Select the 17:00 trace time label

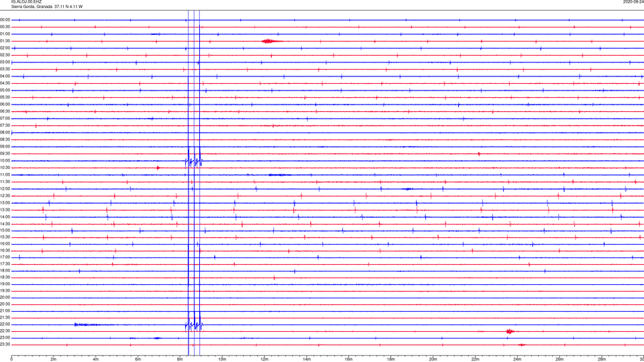(5, 257)
